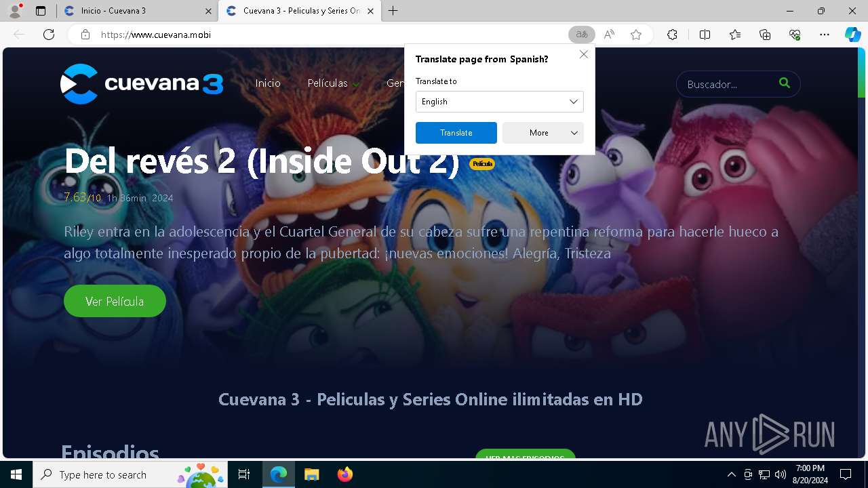Open File Explorer from taskbar

[x=312, y=474]
